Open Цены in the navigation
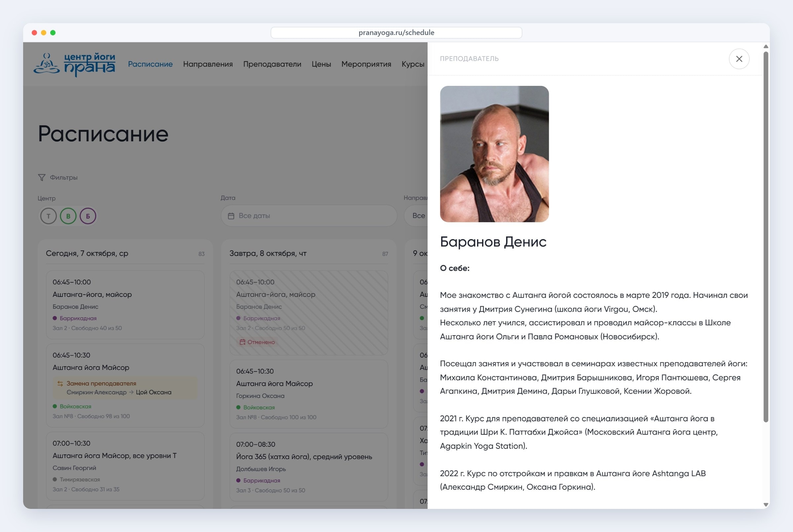The height and width of the screenshot is (532, 793). pyautogui.click(x=321, y=64)
